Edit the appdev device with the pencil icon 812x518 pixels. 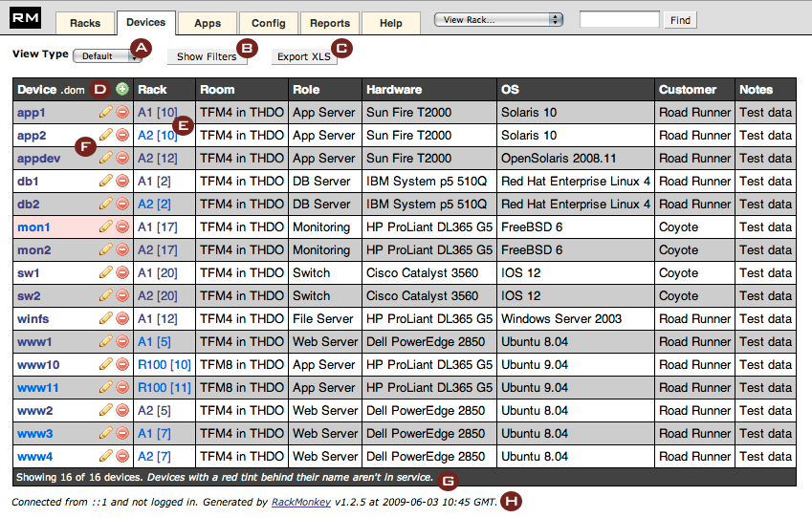(105, 158)
